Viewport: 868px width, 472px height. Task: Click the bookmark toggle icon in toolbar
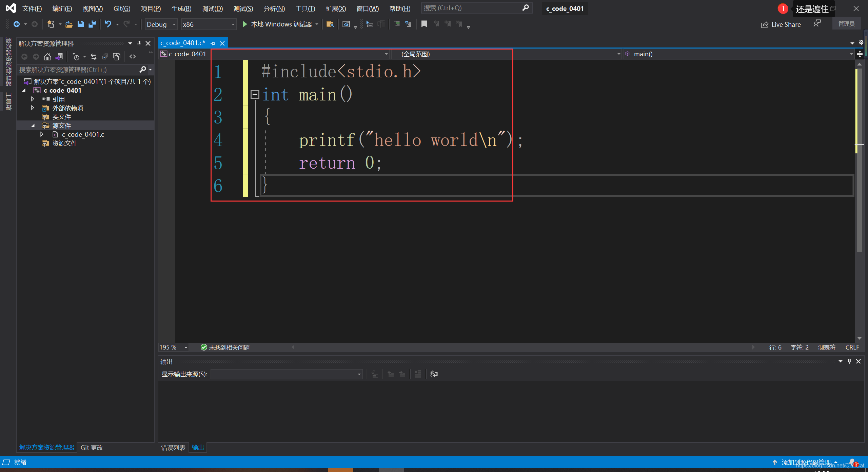point(424,24)
